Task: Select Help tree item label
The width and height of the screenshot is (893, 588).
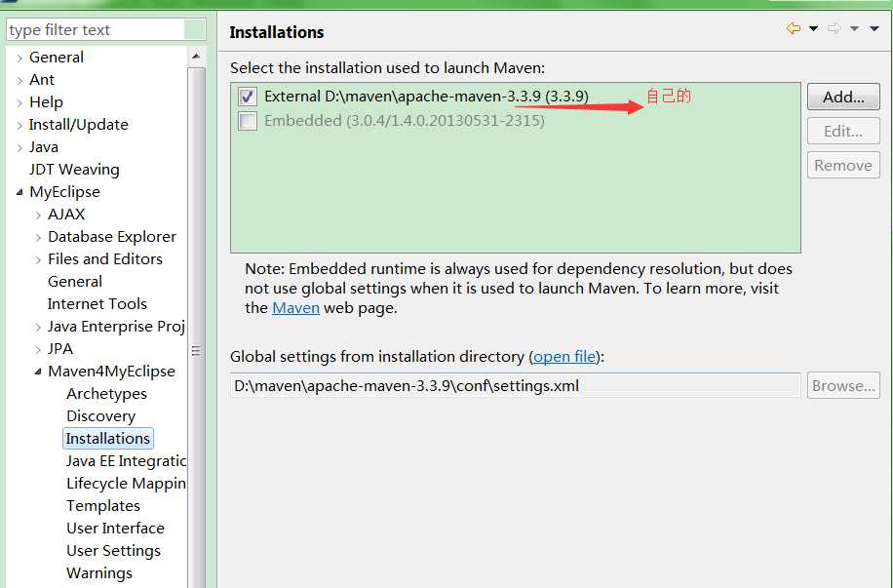Action: click(x=46, y=102)
